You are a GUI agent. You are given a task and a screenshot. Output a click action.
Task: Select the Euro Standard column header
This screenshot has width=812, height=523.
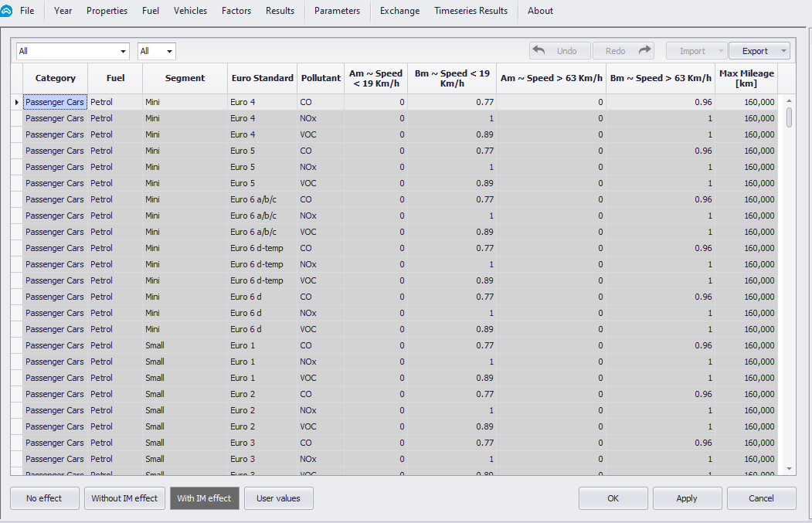[x=262, y=78]
